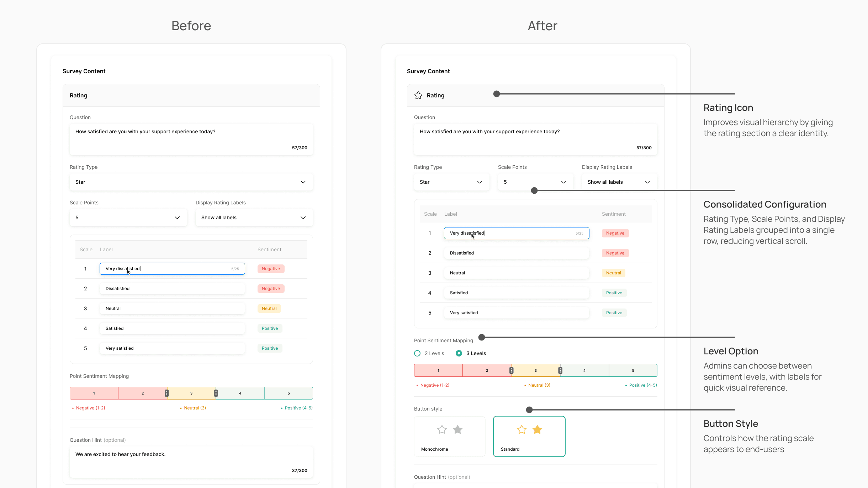Open the Rating Type dropdown in After panel
868x488 pixels.
tap(452, 182)
